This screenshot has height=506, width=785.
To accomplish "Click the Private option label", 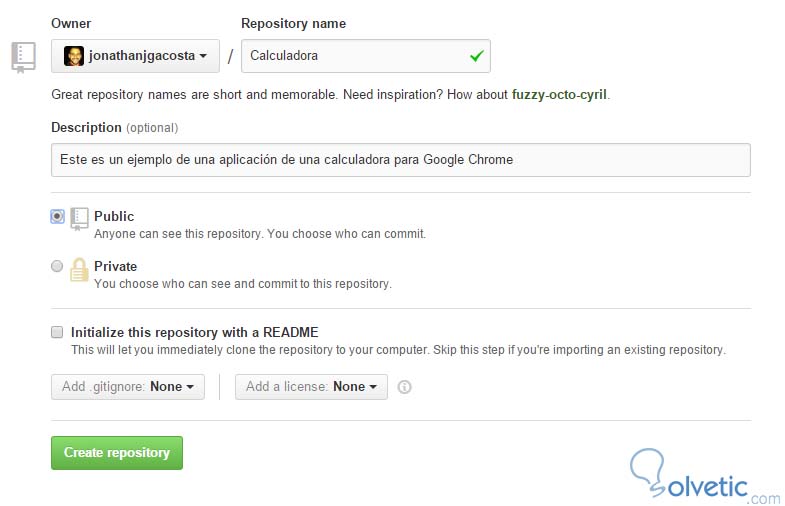I will click(115, 266).
